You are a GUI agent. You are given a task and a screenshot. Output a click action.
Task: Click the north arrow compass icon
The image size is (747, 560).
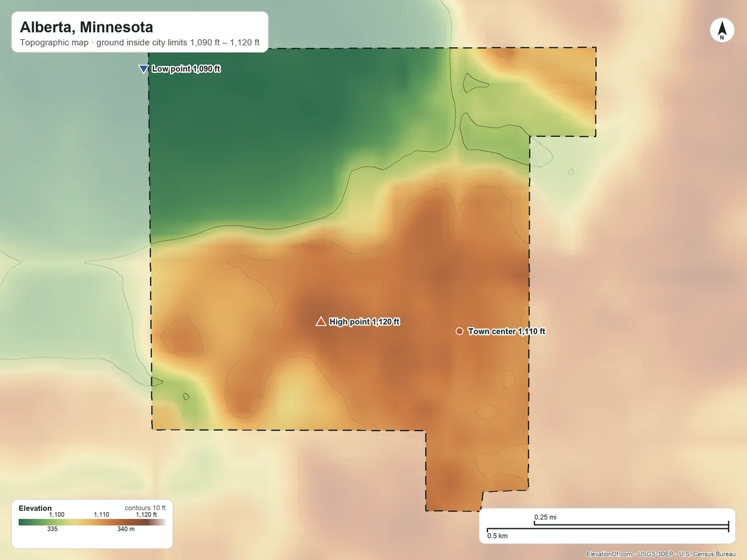click(x=722, y=30)
